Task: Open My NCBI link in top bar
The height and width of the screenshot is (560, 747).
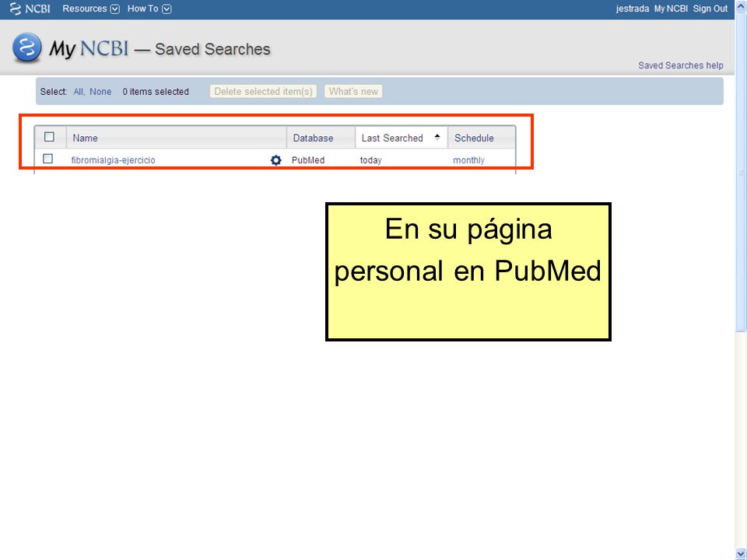Action: coord(670,9)
